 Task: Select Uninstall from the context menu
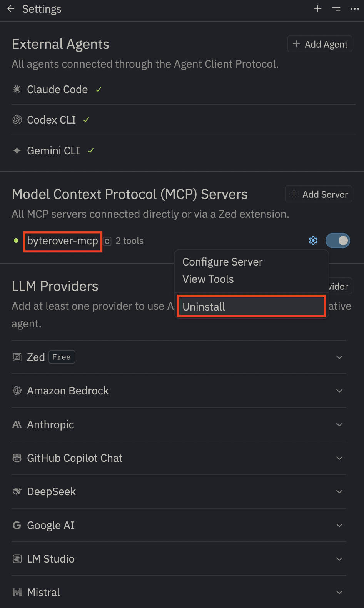251,306
